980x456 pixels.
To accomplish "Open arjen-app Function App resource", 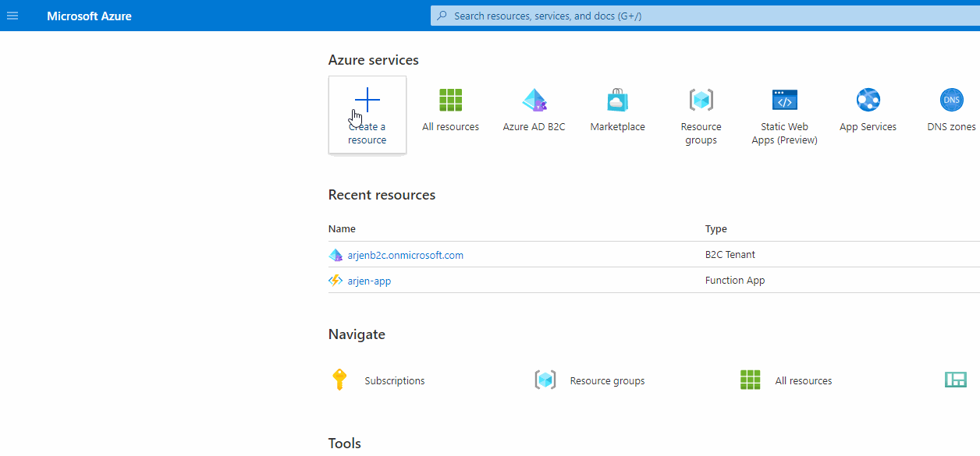I will coord(369,281).
